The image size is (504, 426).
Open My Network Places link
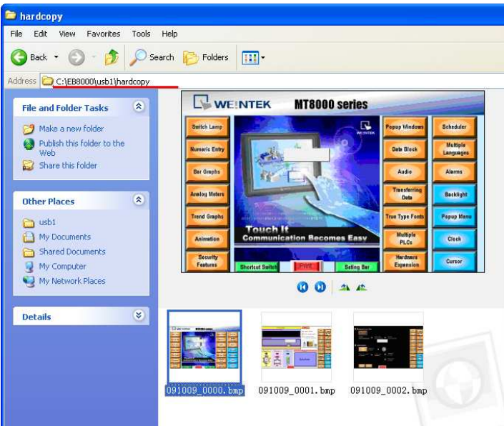point(72,281)
